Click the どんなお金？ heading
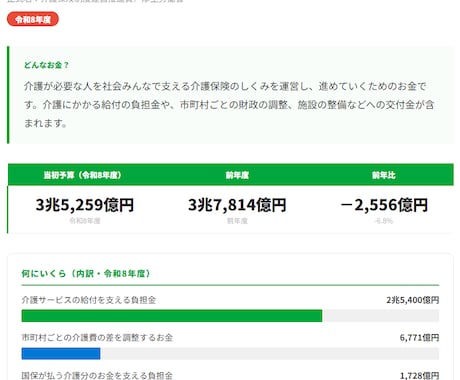The image size is (460, 380). (x=46, y=65)
